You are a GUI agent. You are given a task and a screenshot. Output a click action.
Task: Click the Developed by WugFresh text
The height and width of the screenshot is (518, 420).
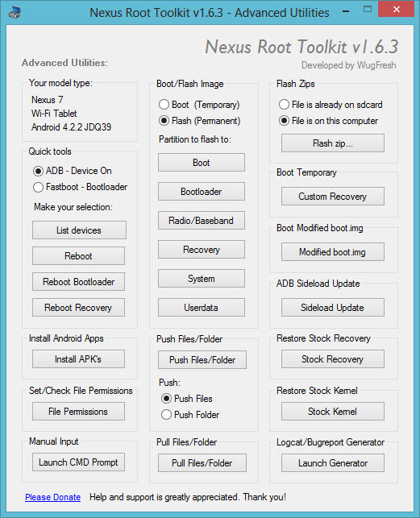(x=349, y=65)
